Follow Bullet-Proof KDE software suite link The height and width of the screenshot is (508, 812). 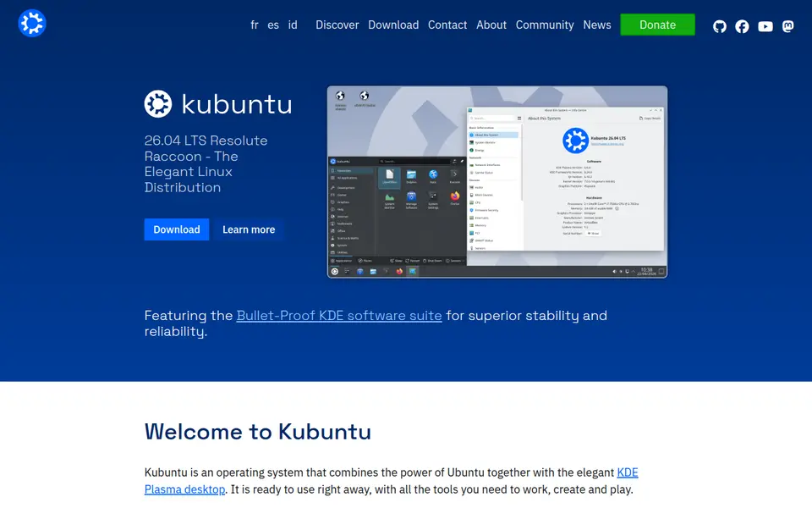coord(339,316)
